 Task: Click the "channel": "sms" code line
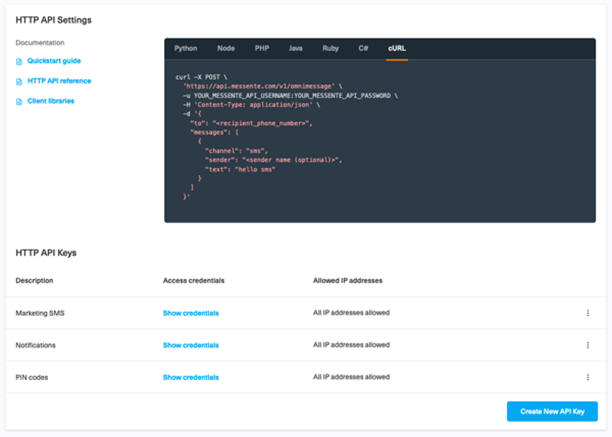236,151
